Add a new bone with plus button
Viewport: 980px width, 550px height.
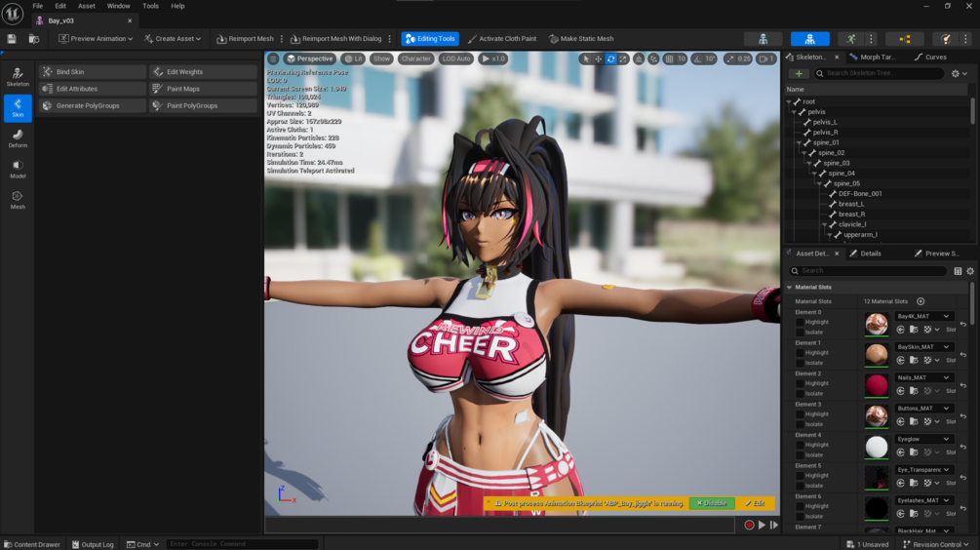tap(799, 74)
